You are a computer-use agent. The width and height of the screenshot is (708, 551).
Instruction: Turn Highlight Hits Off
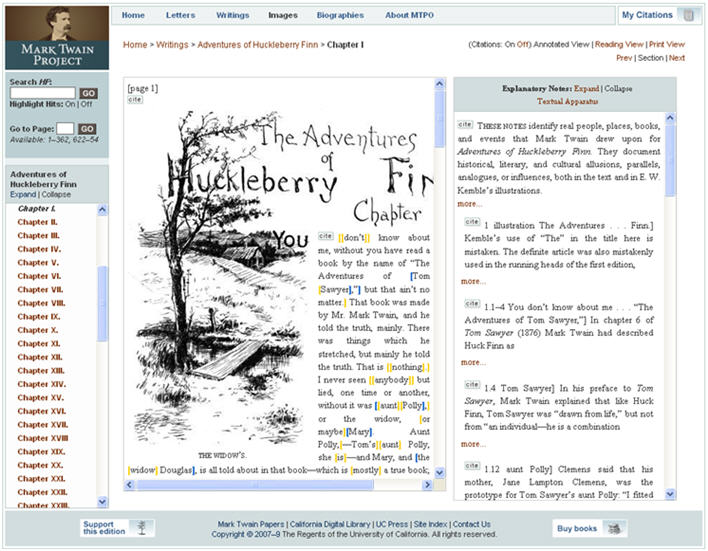[86, 104]
